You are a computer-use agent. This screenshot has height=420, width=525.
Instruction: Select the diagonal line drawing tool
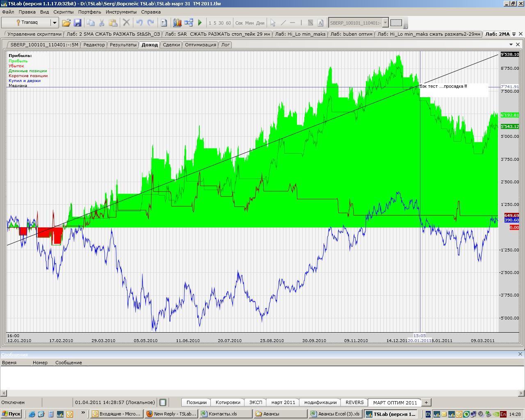(x=283, y=23)
